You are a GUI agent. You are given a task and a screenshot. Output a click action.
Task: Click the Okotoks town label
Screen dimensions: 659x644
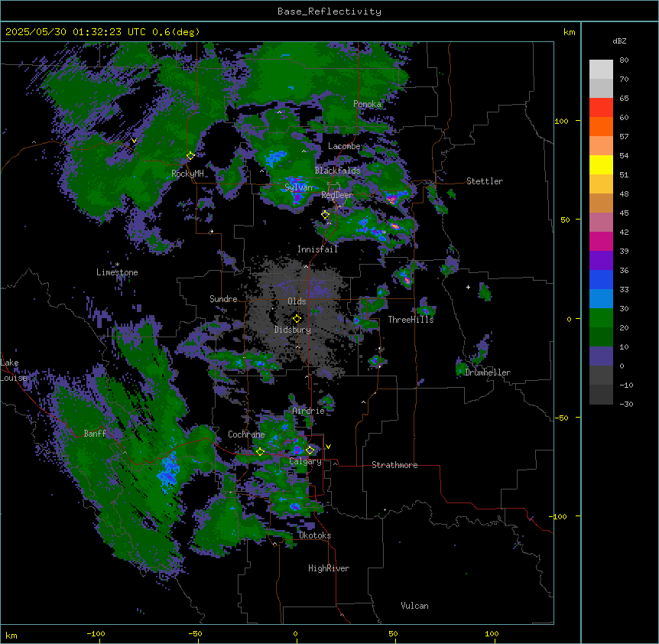tap(315, 535)
